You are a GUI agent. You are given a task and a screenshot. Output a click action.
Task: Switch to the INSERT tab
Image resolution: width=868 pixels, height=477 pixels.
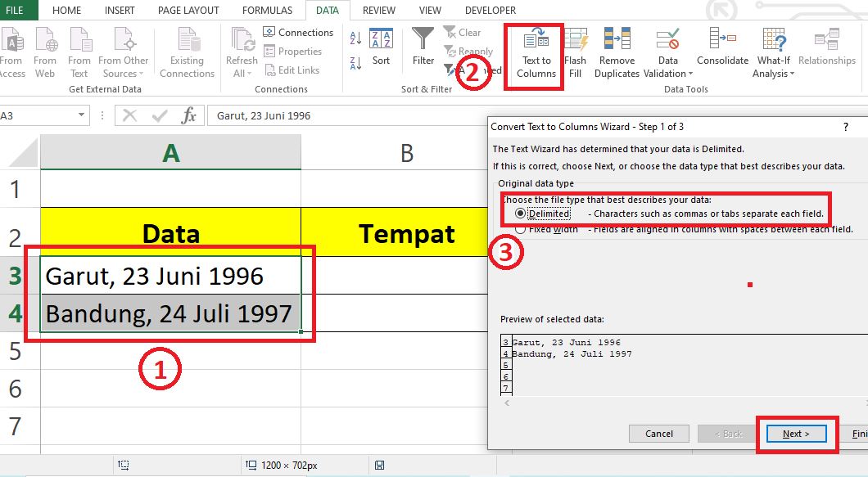point(120,10)
